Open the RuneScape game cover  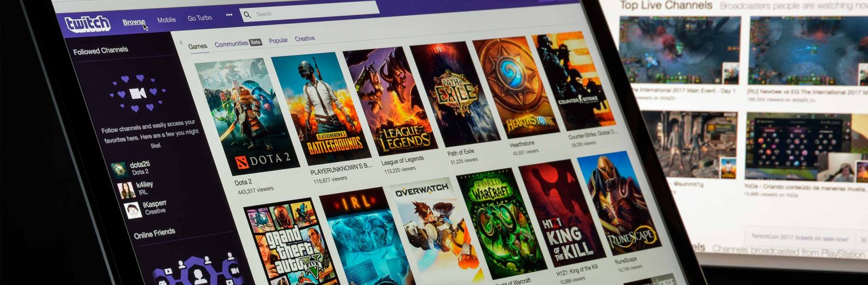[x=619, y=203]
